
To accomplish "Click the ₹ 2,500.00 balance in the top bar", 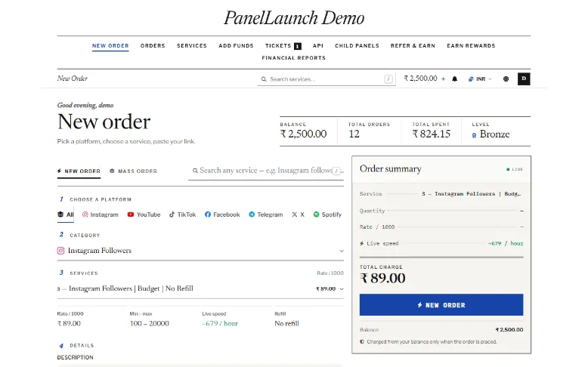I will (x=420, y=79).
